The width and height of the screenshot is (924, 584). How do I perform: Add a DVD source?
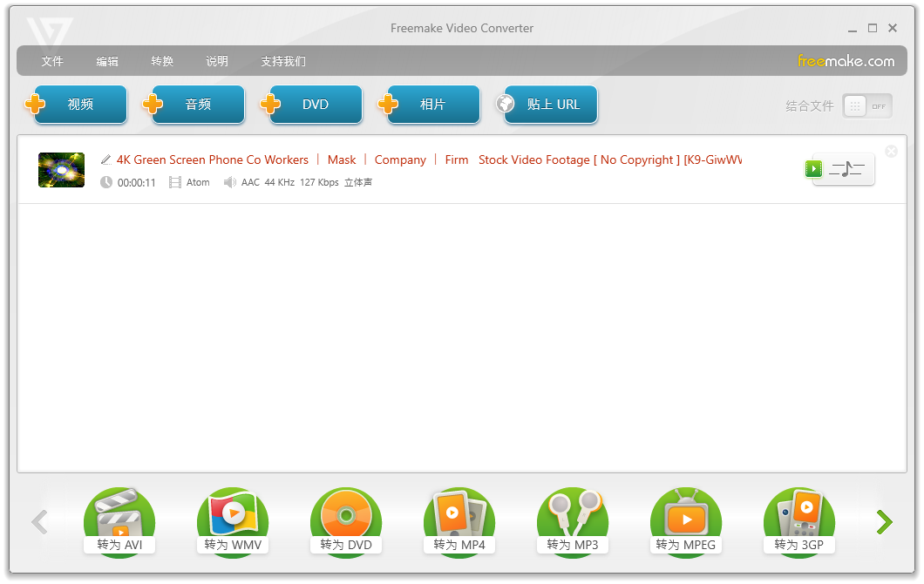[x=316, y=105]
